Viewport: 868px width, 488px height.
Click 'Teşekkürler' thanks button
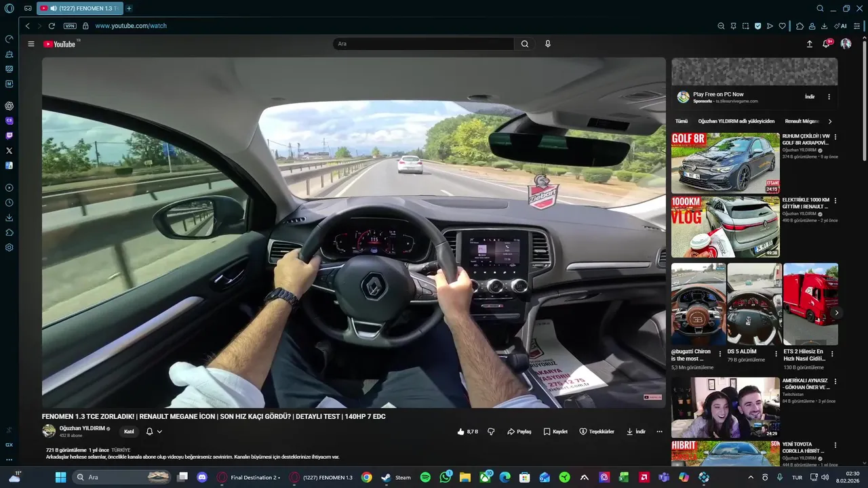click(597, 432)
